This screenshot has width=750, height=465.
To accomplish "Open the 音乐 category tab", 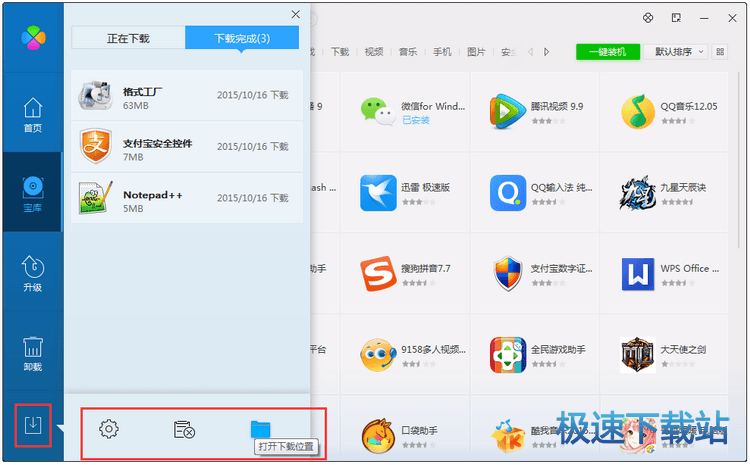I will [x=408, y=52].
